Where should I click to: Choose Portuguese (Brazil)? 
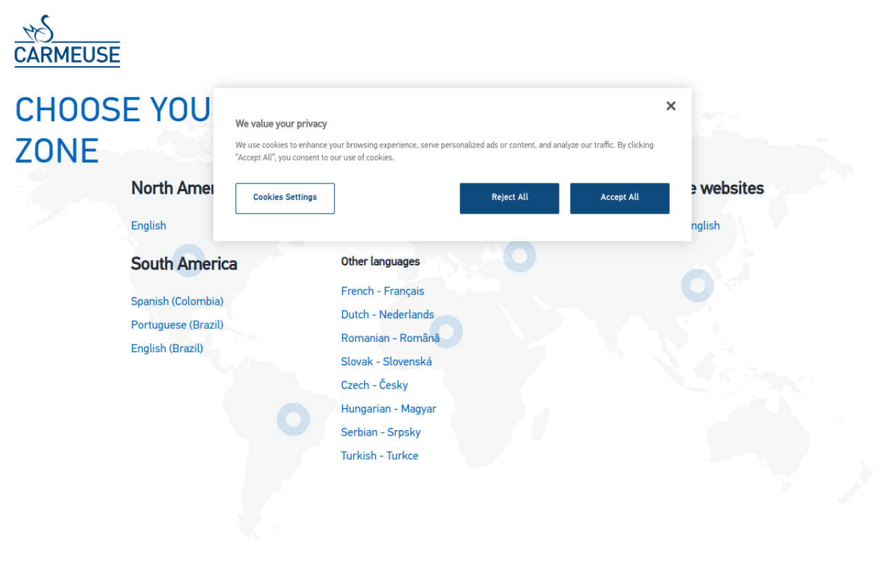[x=177, y=325]
